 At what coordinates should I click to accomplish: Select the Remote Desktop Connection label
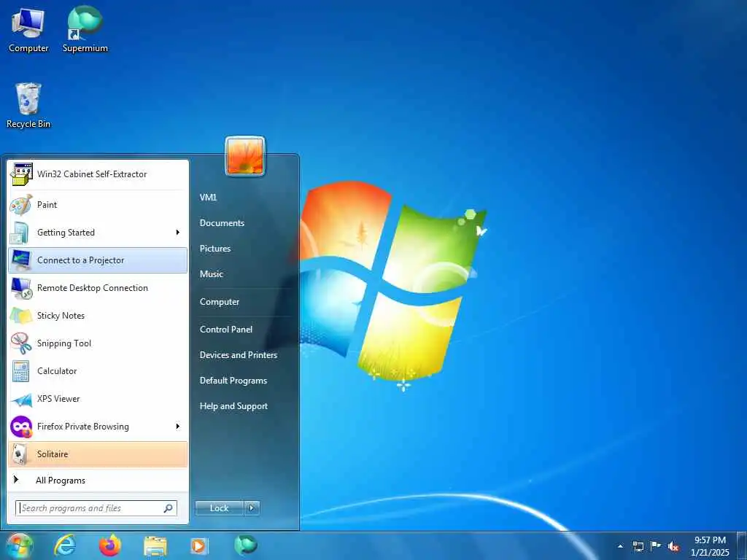click(93, 288)
